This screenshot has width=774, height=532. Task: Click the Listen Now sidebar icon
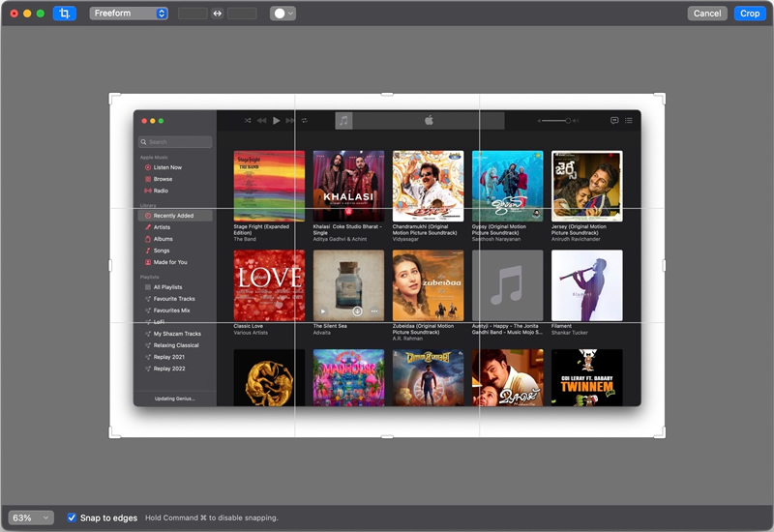coord(148,167)
